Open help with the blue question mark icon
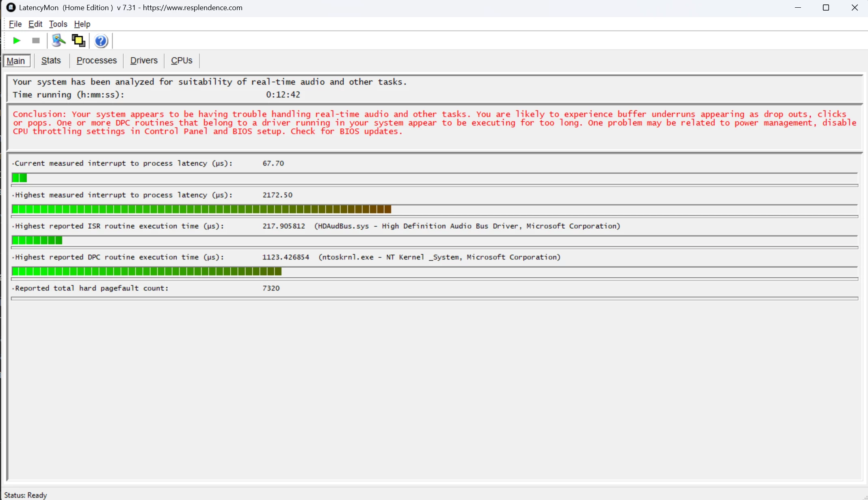868x500 pixels. (x=101, y=41)
